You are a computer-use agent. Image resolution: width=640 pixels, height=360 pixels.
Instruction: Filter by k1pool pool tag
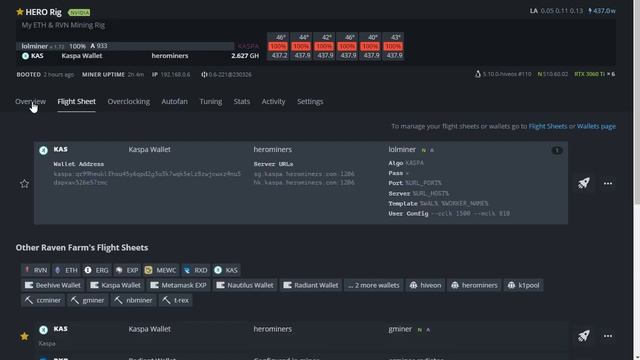(524, 285)
